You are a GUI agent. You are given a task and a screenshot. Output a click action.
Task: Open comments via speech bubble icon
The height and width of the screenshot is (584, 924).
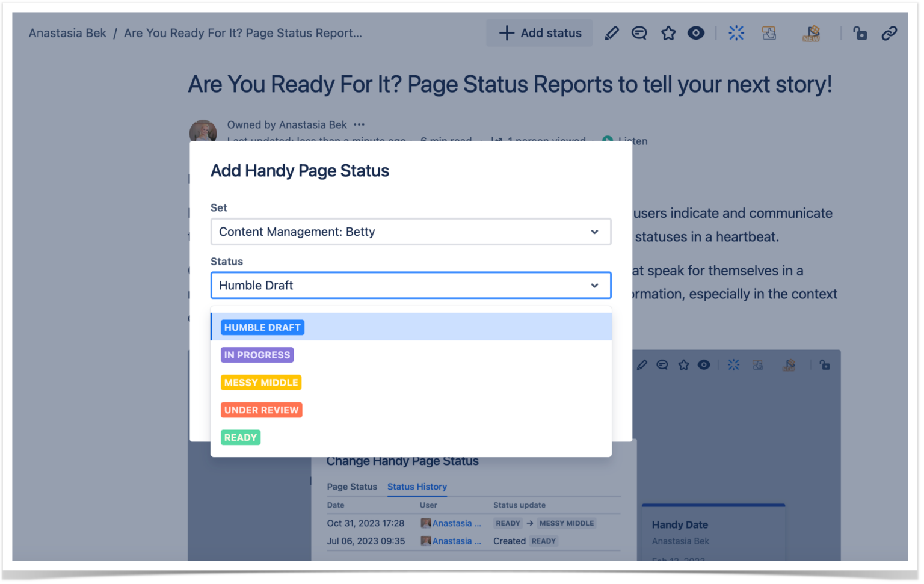coord(639,34)
